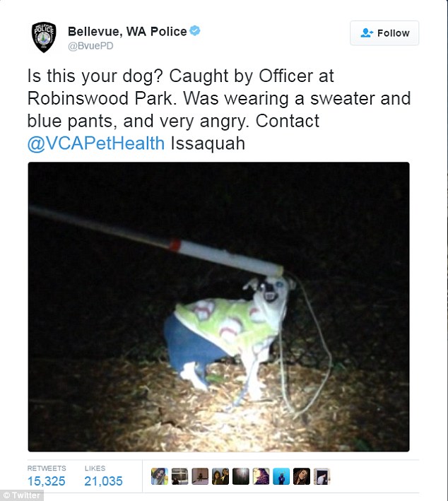Open the Bellevue, WA Police profile name
The width and height of the screenshot is (448, 501).
tap(127, 31)
